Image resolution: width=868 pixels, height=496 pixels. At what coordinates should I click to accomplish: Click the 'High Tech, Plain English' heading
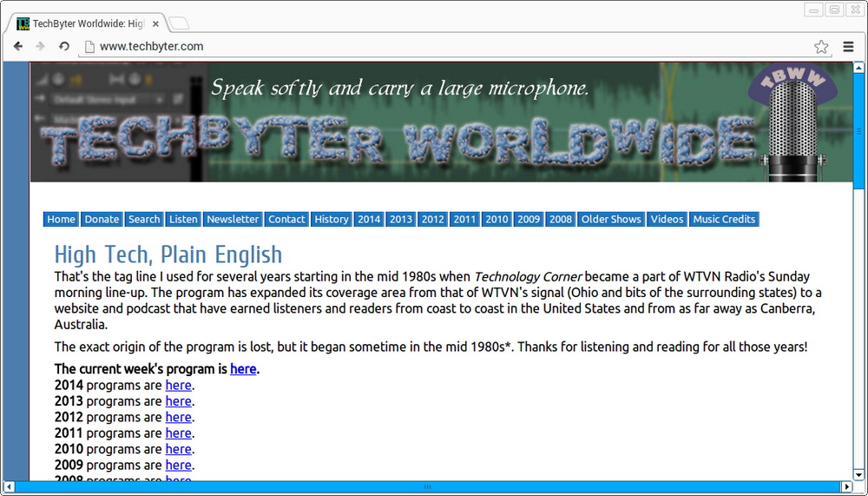pos(168,255)
